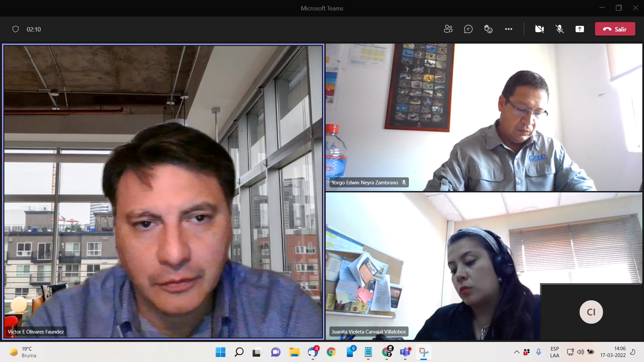Click the meeting security shield icon

[15, 29]
